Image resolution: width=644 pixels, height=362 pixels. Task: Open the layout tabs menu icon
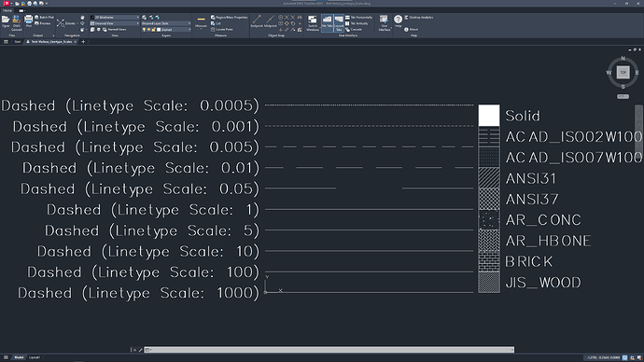coord(6,357)
